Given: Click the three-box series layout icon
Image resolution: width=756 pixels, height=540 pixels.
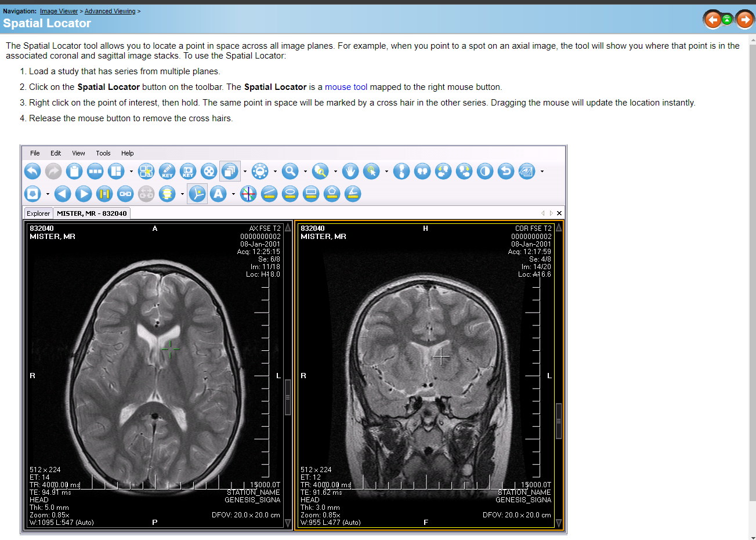Looking at the screenshot, I should [95, 171].
